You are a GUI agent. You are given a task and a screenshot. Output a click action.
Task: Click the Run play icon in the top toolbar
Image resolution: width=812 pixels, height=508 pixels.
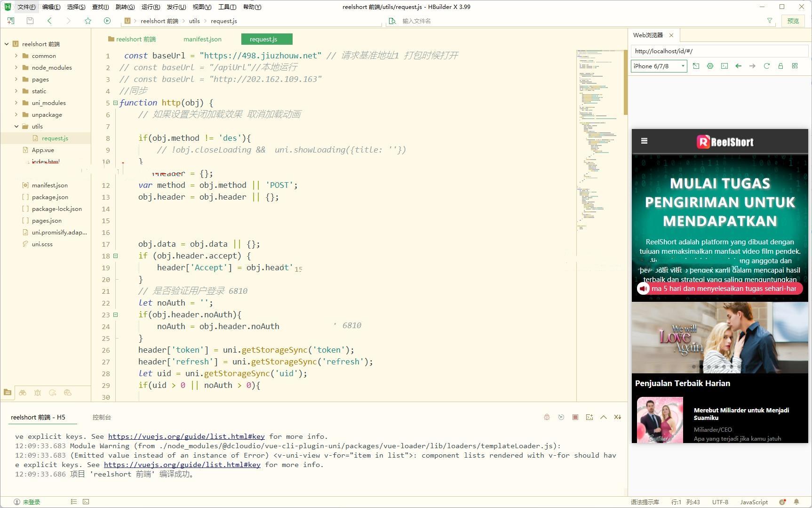[107, 21]
